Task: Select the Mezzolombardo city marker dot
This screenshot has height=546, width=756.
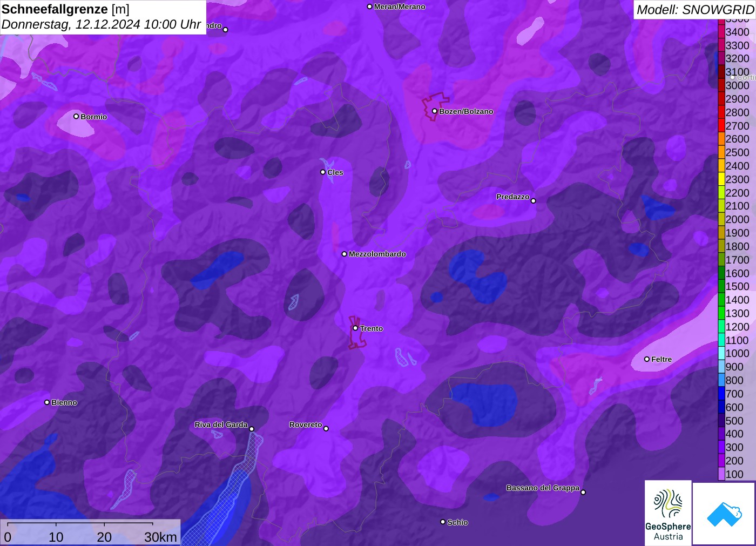Action: (x=345, y=254)
